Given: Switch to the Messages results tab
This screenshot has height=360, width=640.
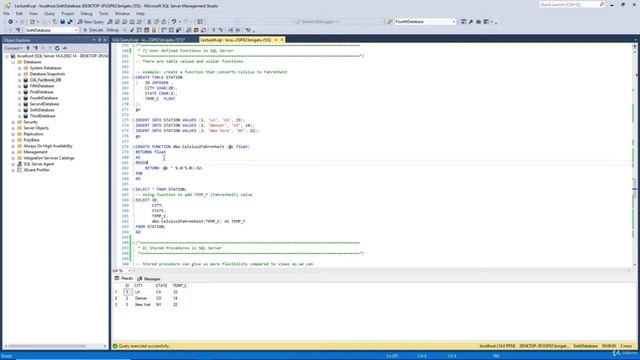Looking at the screenshot, I should pyautogui.click(x=149, y=279).
